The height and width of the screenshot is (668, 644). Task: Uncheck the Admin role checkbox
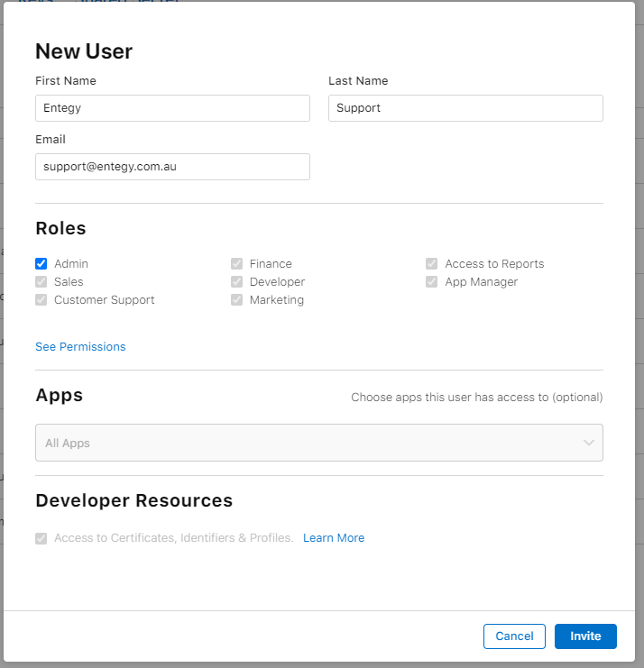[x=41, y=264]
